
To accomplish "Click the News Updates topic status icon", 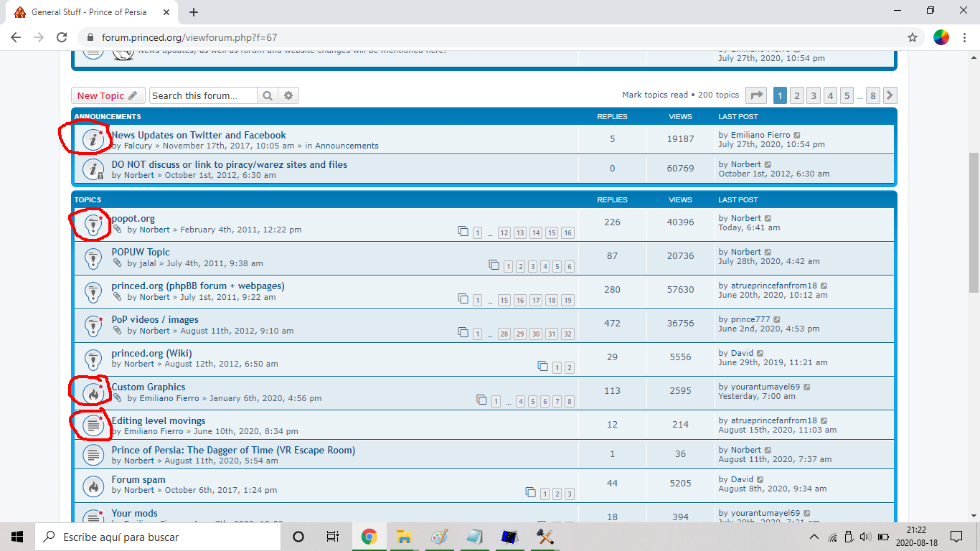I will point(93,140).
